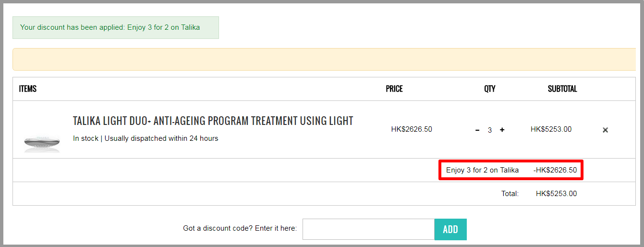Remove Talika item with the X icon
Screen dimensions: 644x247
tap(605, 130)
